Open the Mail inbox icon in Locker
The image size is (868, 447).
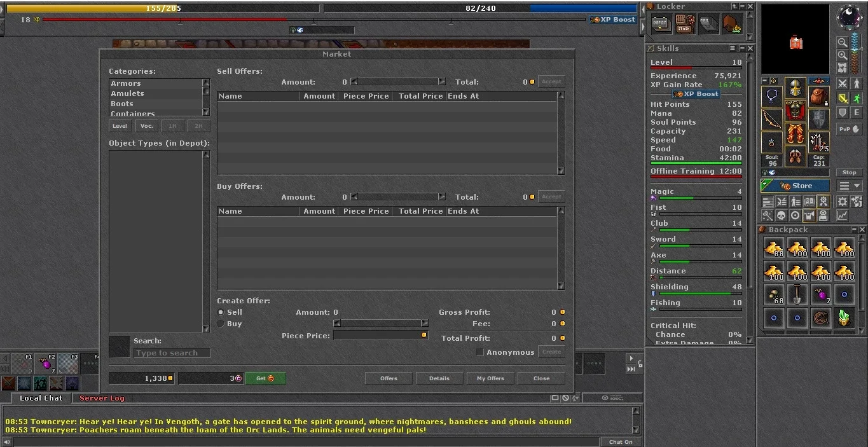pos(708,25)
